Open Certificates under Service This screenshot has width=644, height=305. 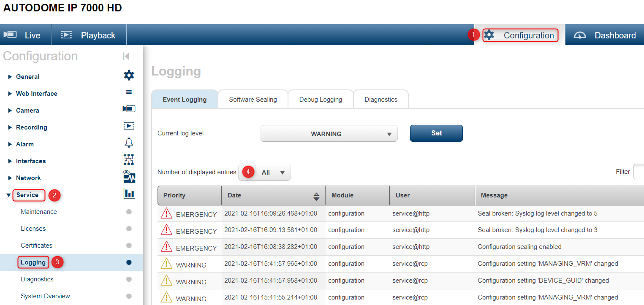pos(37,246)
